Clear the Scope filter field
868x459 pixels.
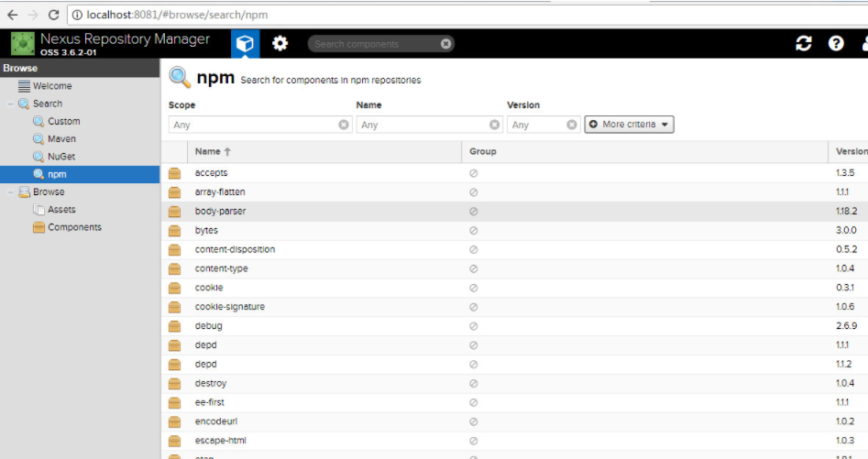tap(344, 125)
